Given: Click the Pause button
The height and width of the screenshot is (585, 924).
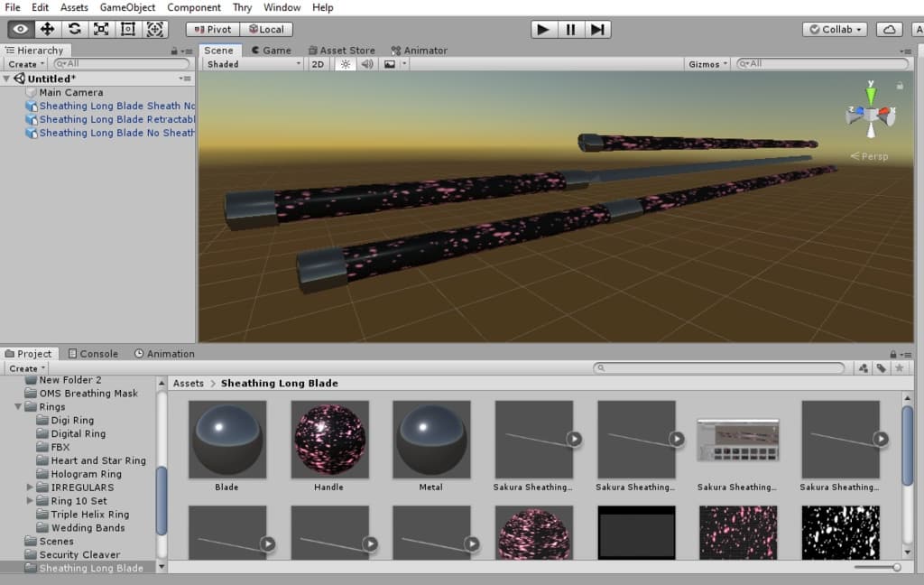Looking at the screenshot, I should (x=570, y=29).
